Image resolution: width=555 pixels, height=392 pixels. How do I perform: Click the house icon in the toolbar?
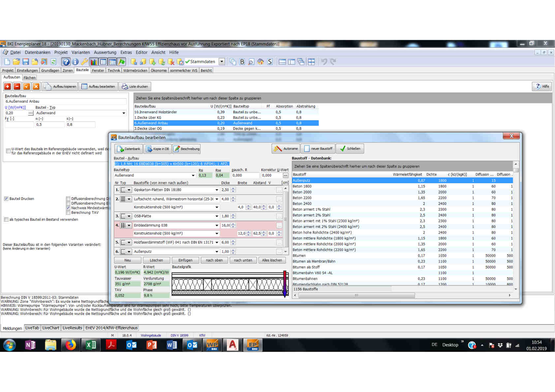pyautogui.click(x=261, y=62)
